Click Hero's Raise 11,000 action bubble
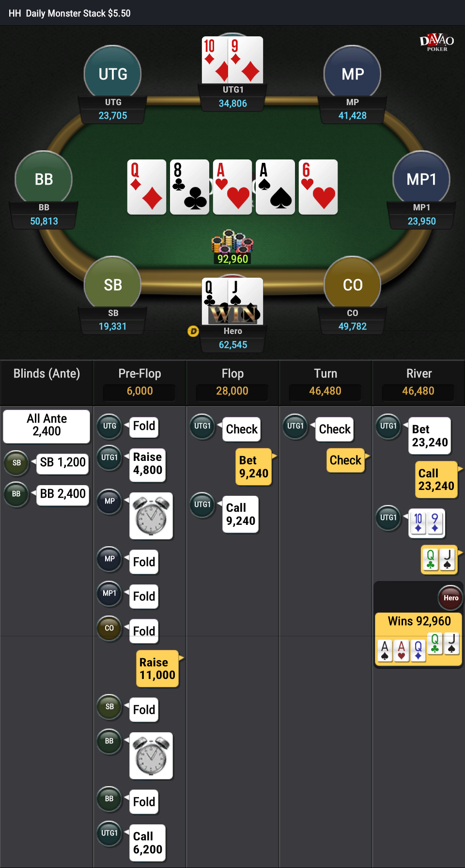This screenshot has width=465, height=868. coord(157,669)
